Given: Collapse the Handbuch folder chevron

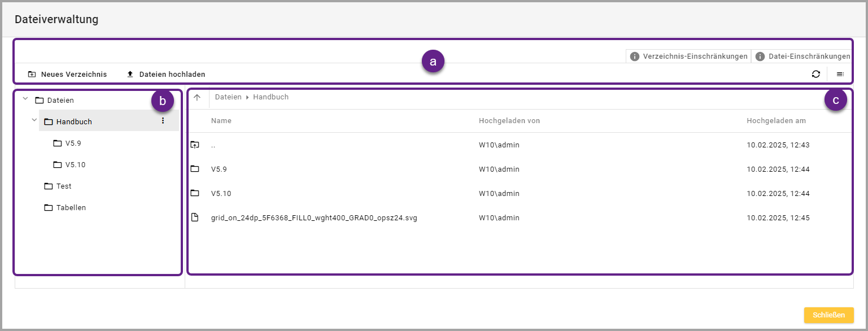Looking at the screenshot, I should click(34, 121).
